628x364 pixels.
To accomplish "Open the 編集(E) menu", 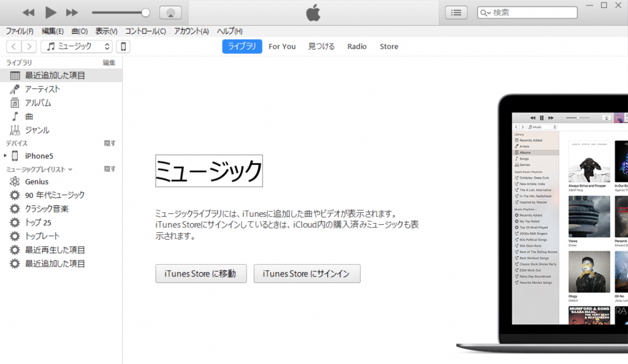I will [x=53, y=31].
